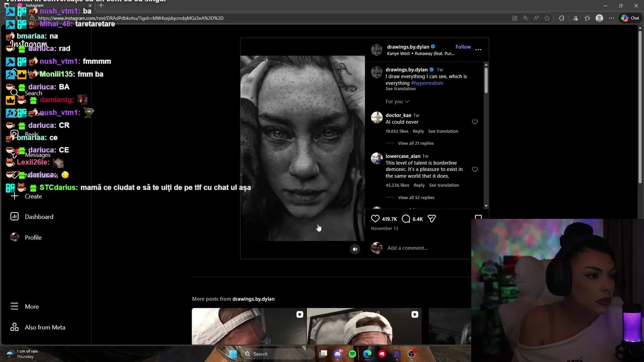
Task: Click the Dashboard chart icon
Action: 15,217
